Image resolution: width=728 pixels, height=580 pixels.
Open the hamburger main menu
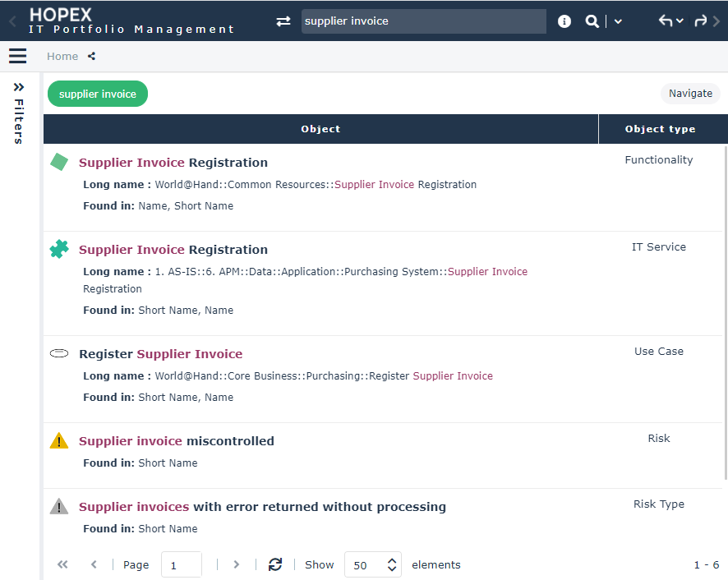pyautogui.click(x=17, y=56)
